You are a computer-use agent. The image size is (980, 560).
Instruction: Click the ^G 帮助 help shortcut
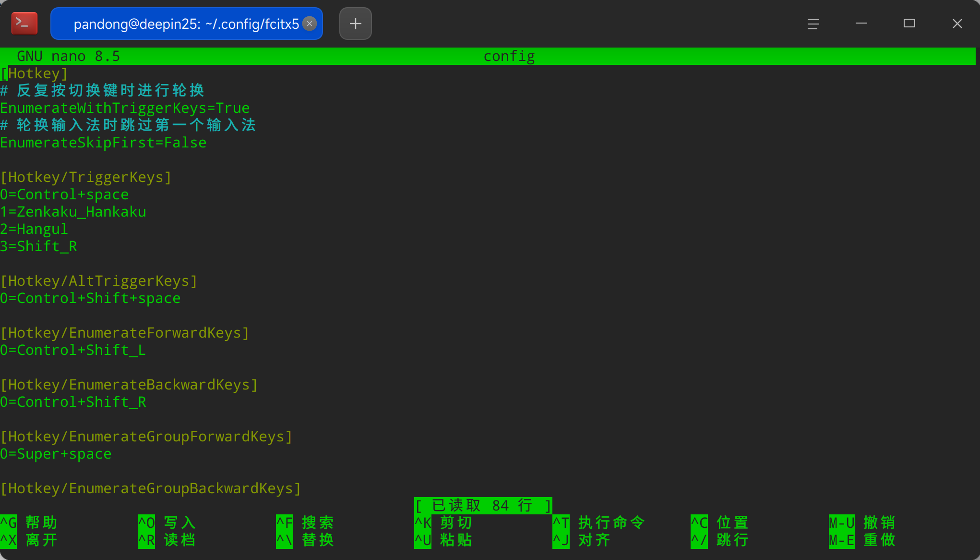pyautogui.click(x=29, y=523)
